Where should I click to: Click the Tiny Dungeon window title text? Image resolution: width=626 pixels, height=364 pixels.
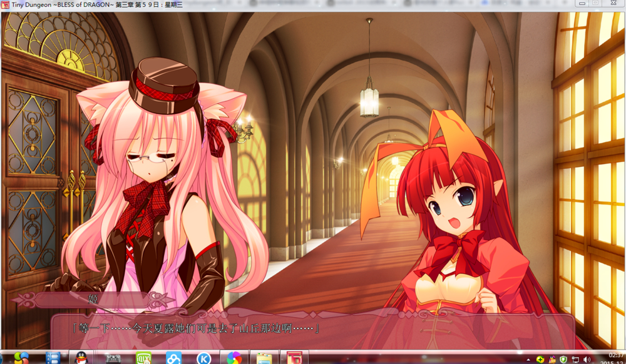point(97,5)
